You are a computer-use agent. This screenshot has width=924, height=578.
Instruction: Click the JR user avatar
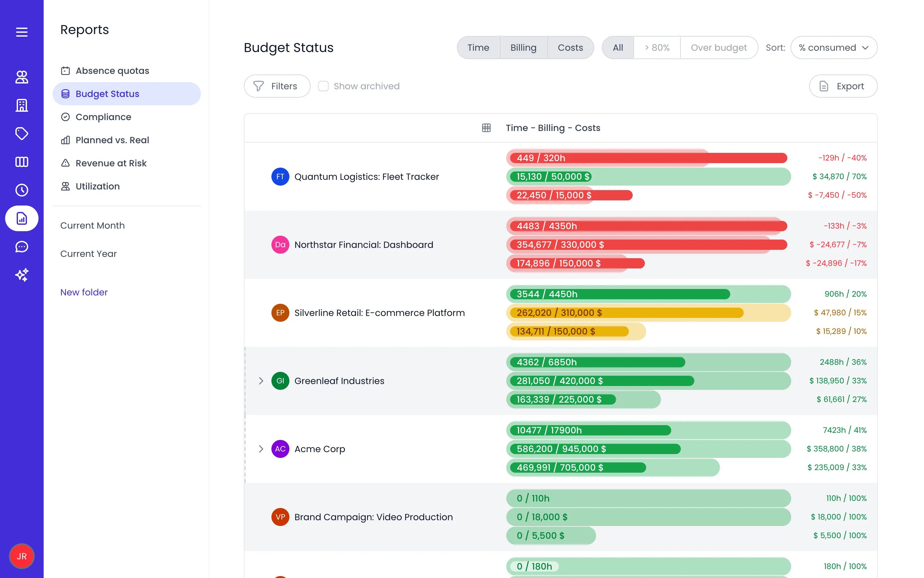point(22,556)
